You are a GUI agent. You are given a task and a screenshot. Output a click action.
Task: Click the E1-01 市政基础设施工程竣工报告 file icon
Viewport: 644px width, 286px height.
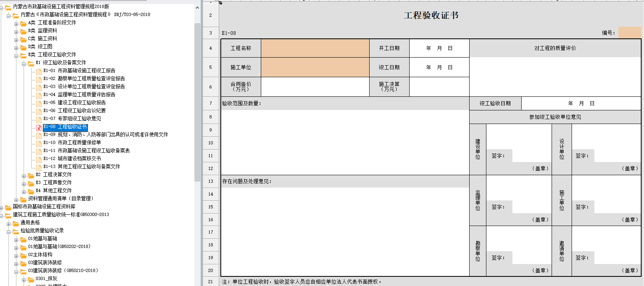39,72
